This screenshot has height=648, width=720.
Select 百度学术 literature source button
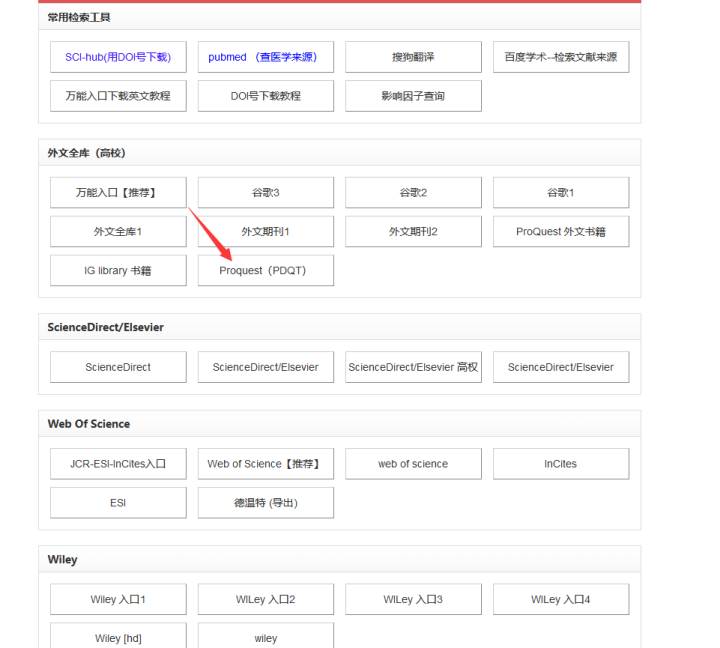click(x=561, y=57)
